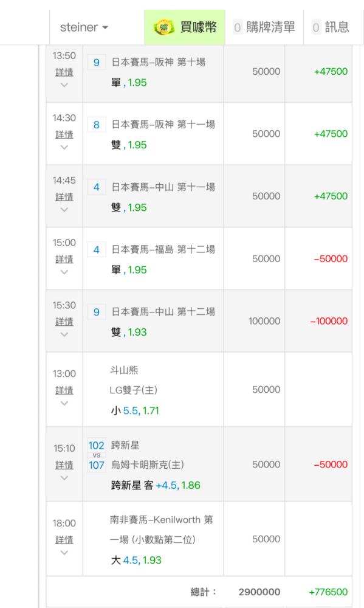Select the 烏姆卡明斯克(主) match row
The height and width of the screenshot is (608, 364).
[x=199, y=464]
